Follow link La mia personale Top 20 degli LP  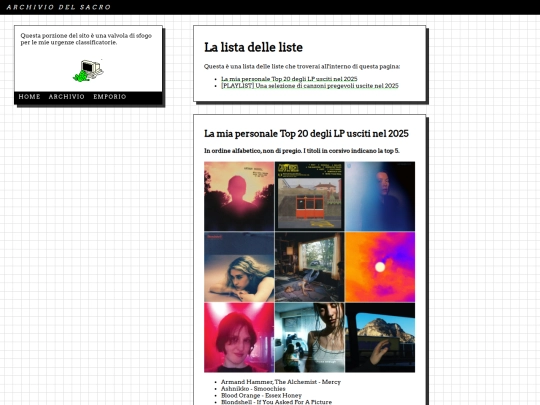tap(289, 79)
